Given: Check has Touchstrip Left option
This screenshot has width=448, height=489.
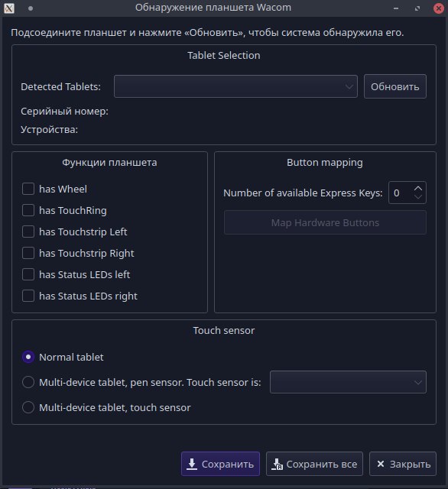Looking at the screenshot, I should (x=28, y=232).
